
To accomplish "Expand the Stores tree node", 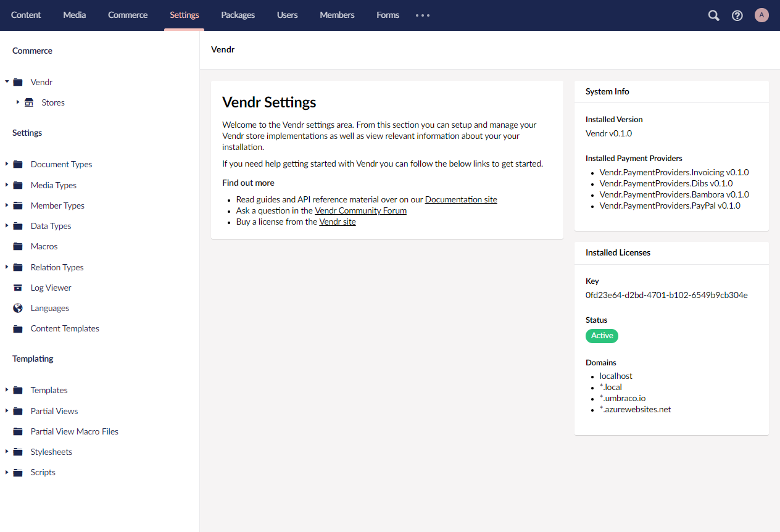I will (18, 102).
